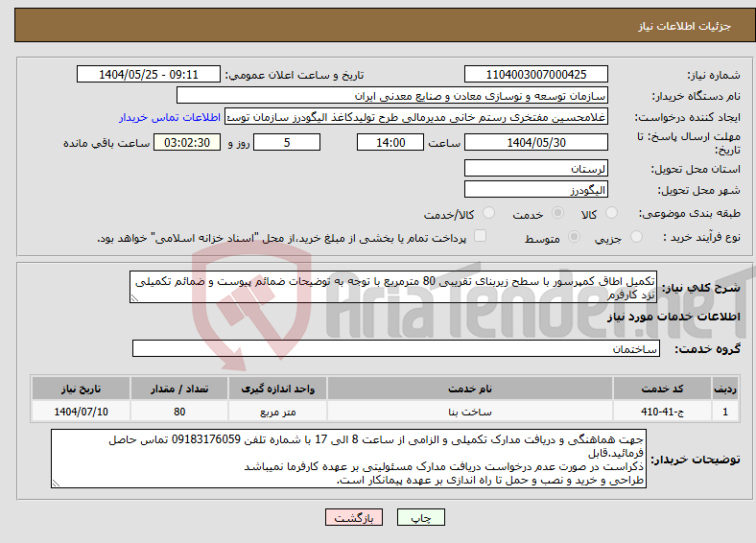Image resolution: width=756 pixels, height=543 pixels.
Task: Click the delivery province field لرستان
Action: click(x=536, y=168)
